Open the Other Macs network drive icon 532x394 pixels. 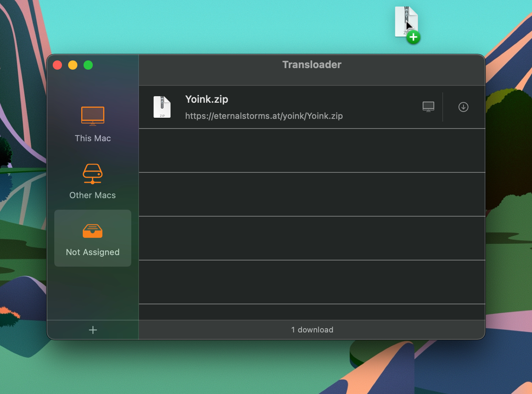[93, 174]
